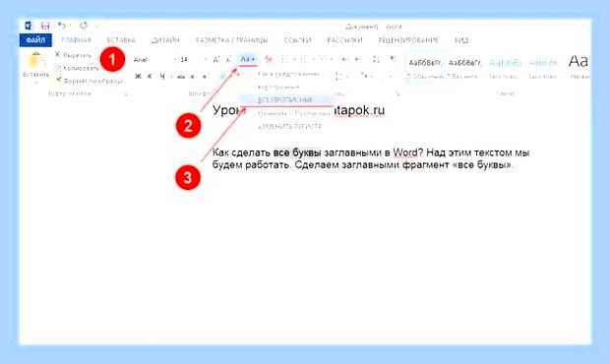The width and height of the screenshot is (610, 364).
Task: Open the paragraph group dialog launcher
Action: tap(397, 93)
